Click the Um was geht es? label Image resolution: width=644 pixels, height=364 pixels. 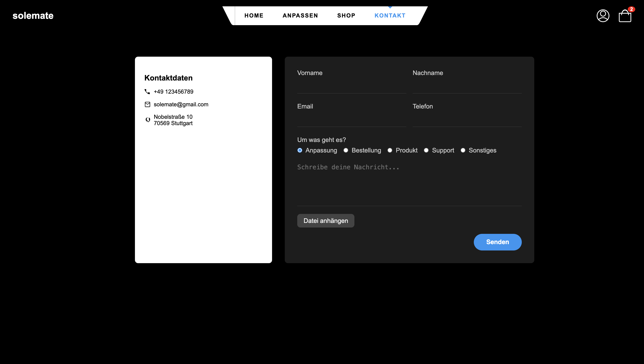[321, 140]
